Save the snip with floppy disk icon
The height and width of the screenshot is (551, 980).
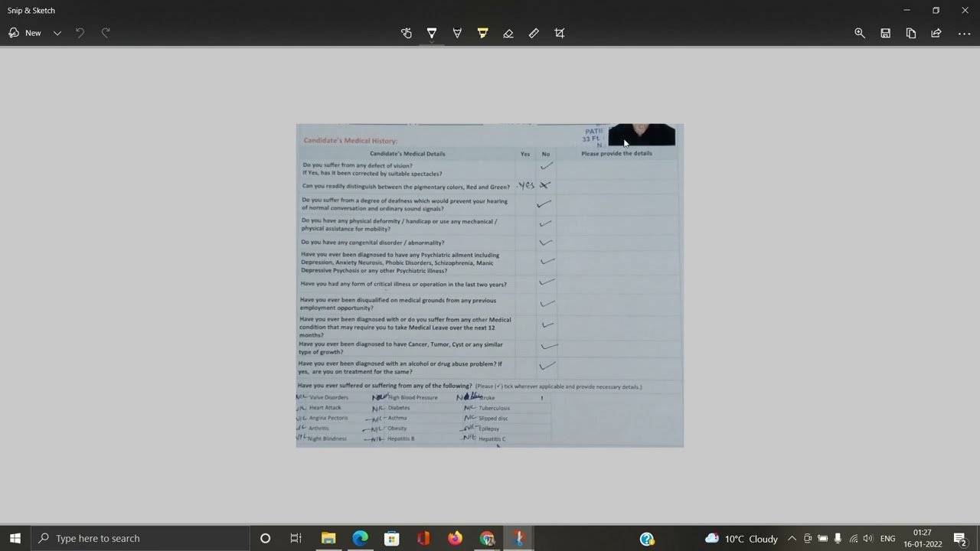click(x=885, y=33)
